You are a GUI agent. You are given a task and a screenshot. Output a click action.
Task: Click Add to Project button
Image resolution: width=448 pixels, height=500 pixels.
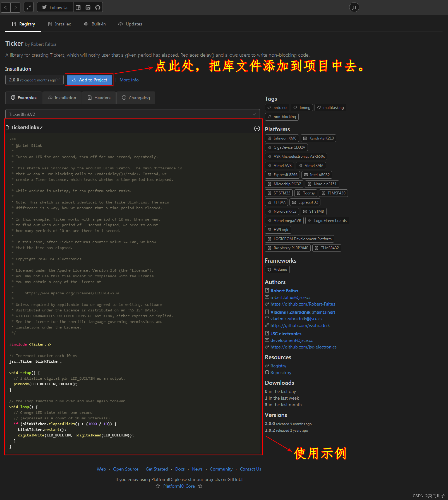click(89, 80)
